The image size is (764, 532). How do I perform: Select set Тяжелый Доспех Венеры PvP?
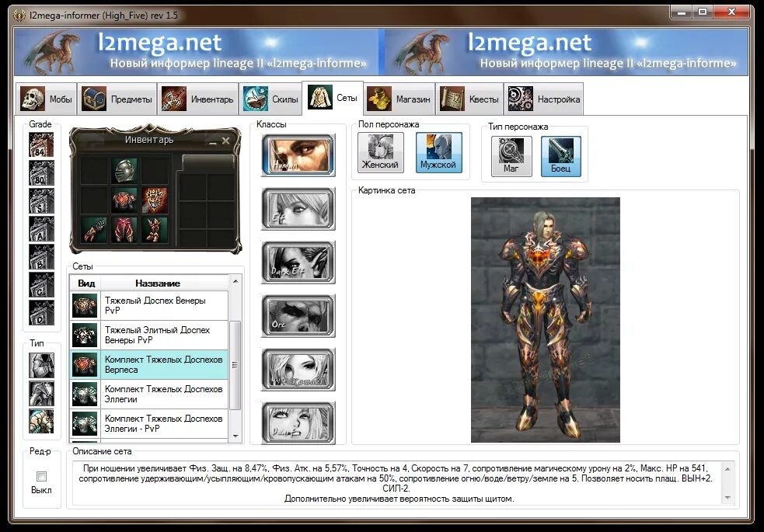click(x=149, y=306)
